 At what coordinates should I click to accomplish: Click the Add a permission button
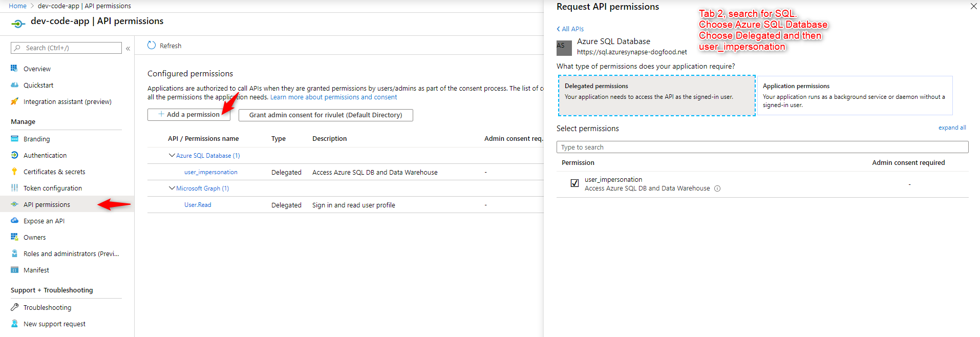point(189,115)
